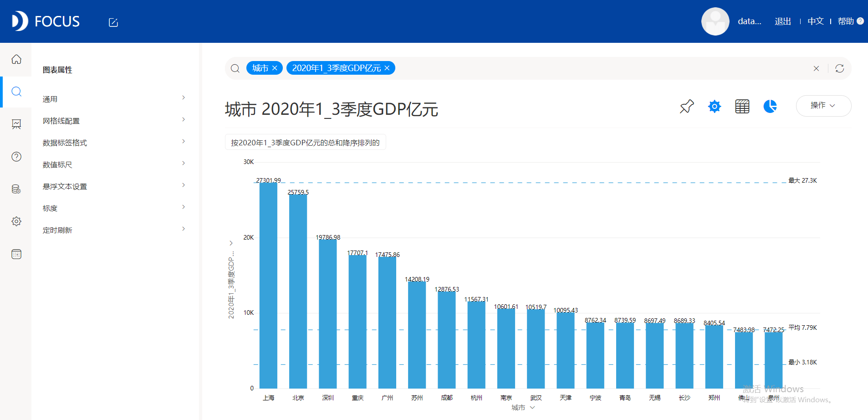Click the 平均 7.79K reference label
The image size is (868, 420).
tap(802, 328)
